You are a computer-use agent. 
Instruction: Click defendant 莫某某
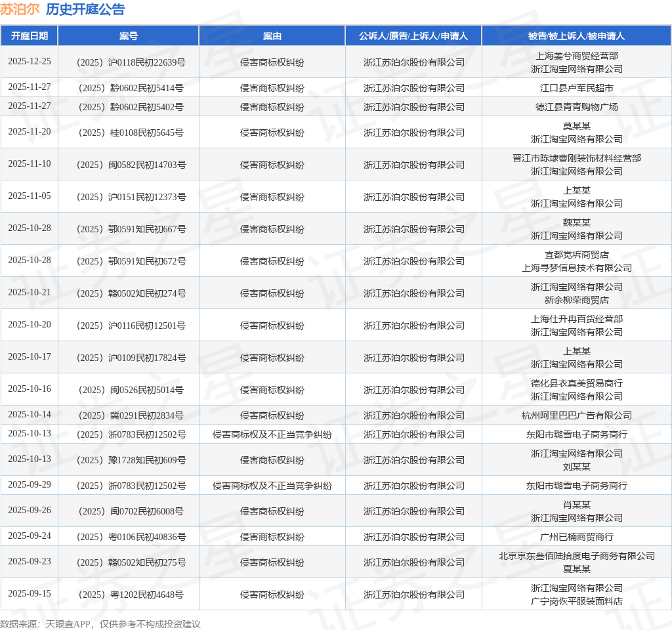tap(577, 126)
